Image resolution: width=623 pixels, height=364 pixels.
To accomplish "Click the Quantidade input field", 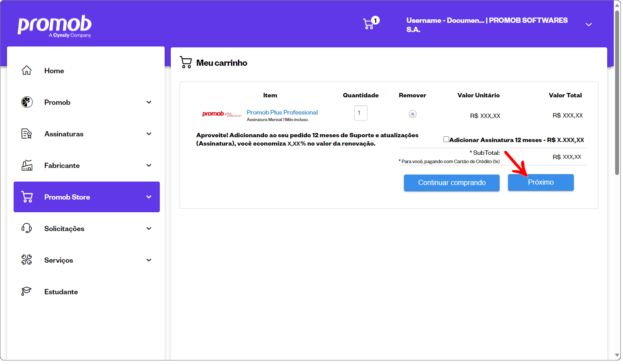I will [361, 113].
